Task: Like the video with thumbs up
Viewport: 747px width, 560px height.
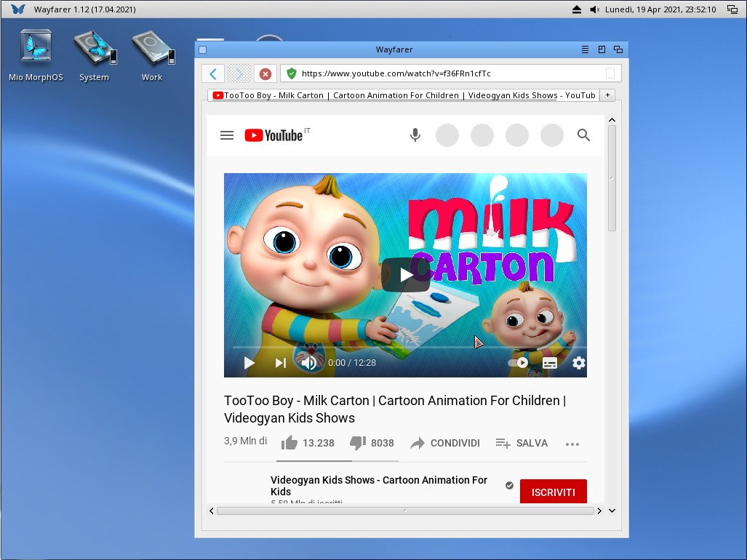Action: 289,443
